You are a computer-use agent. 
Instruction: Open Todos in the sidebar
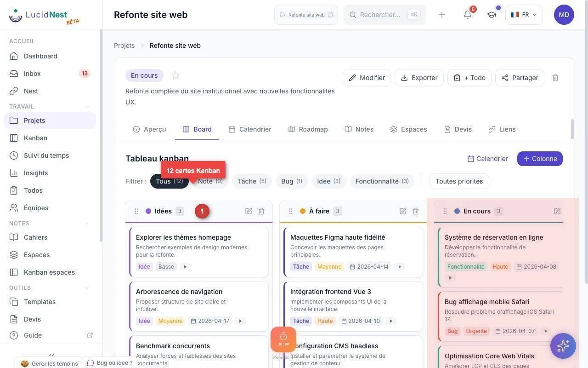click(x=50, y=190)
